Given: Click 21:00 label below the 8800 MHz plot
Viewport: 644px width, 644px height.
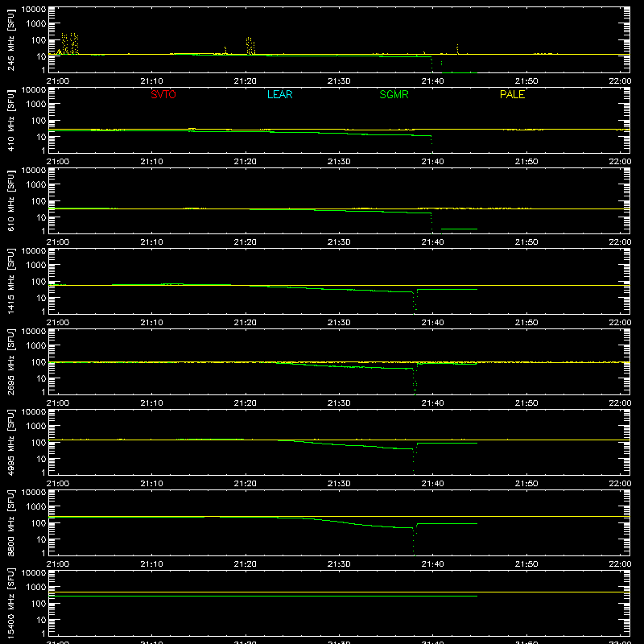Looking at the screenshot, I should (58, 564).
